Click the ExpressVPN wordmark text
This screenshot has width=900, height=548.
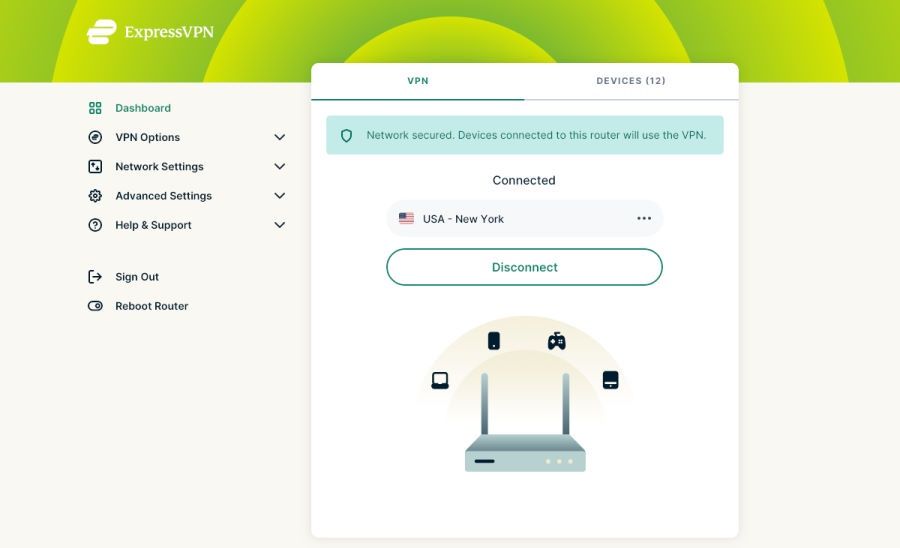169,32
